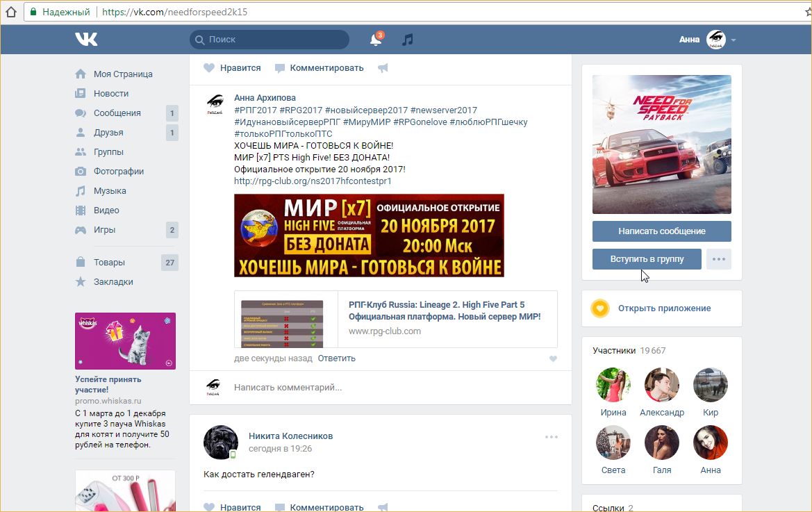
Task: Click the Ссылки section heading
Action: [x=613, y=507]
